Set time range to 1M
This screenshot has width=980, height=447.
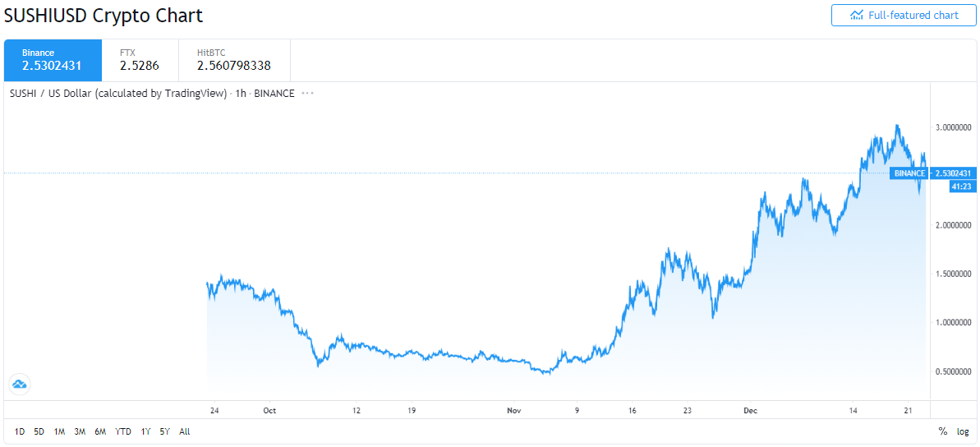(59, 431)
